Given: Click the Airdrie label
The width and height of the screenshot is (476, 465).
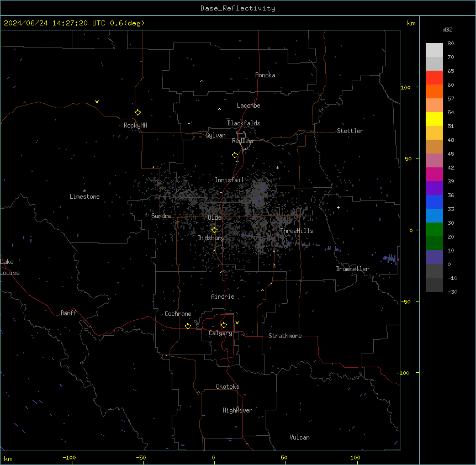Looking at the screenshot, I should tap(223, 297).
